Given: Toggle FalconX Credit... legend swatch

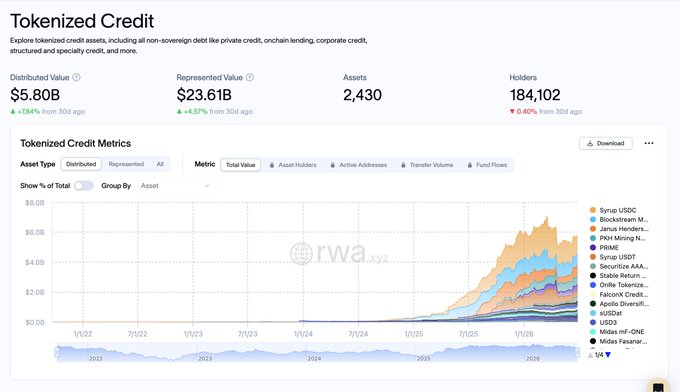Looking at the screenshot, I should pos(593,294).
